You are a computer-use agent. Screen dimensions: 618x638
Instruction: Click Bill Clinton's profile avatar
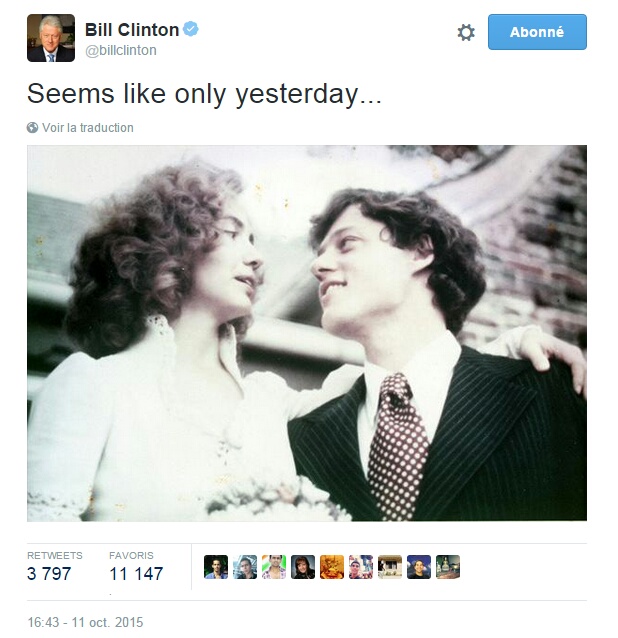(51, 38)
